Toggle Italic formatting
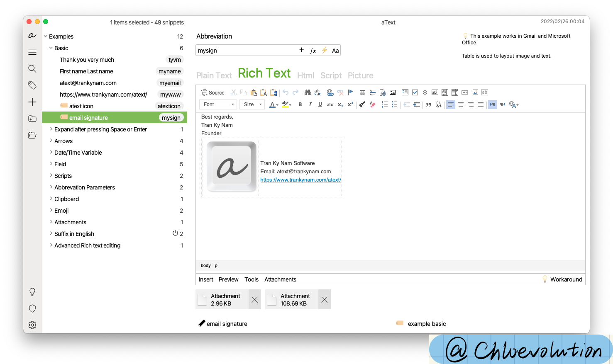This screenshot has width=613, height=364. [310, 104]
